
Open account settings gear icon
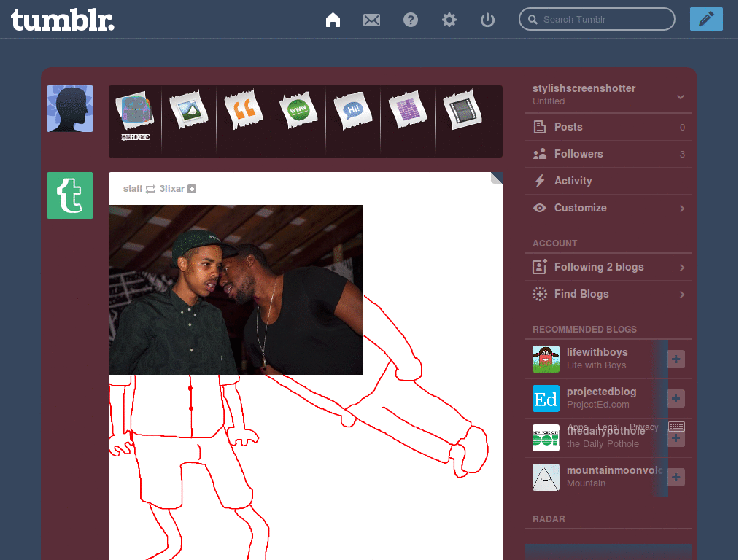coord(449,20)
